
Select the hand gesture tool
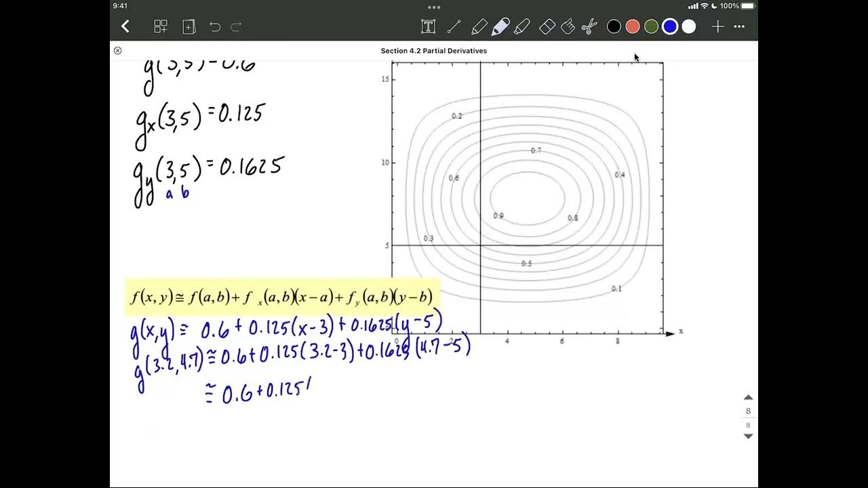pos(568,26)
